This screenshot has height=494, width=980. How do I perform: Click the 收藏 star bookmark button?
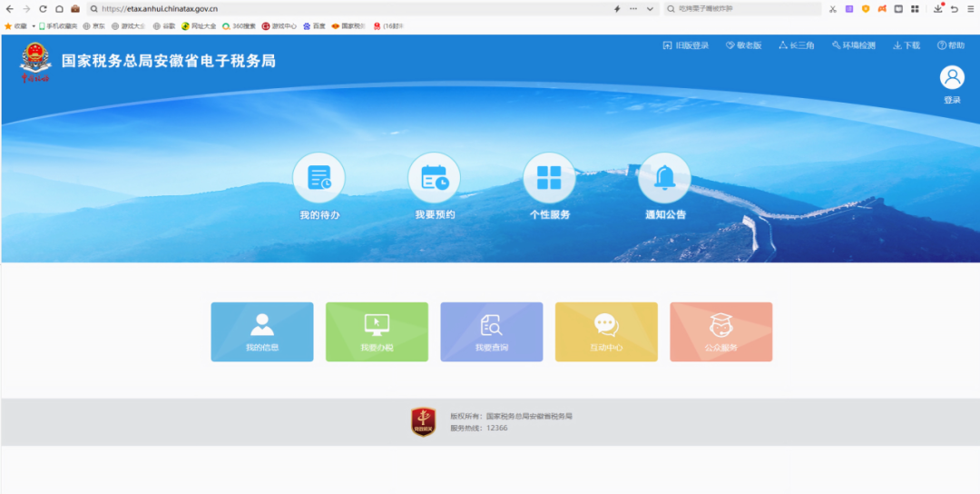tap(15, 26)
